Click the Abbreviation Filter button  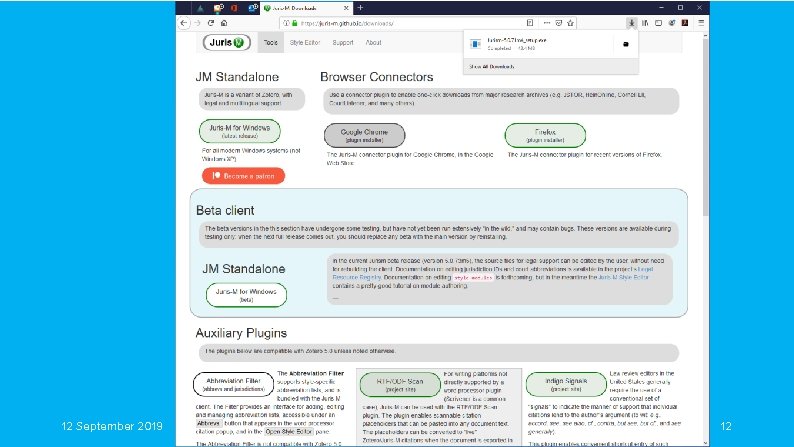(233, 384)
